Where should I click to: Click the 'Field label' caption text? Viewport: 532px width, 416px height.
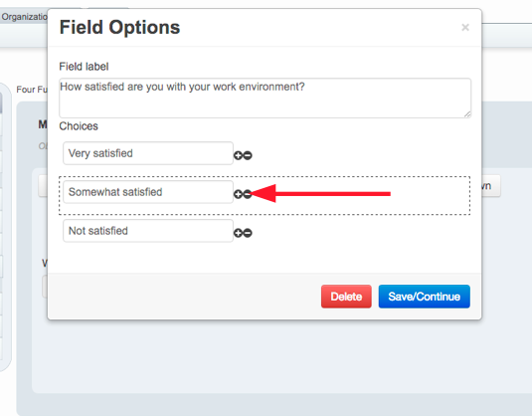point(84,67)
